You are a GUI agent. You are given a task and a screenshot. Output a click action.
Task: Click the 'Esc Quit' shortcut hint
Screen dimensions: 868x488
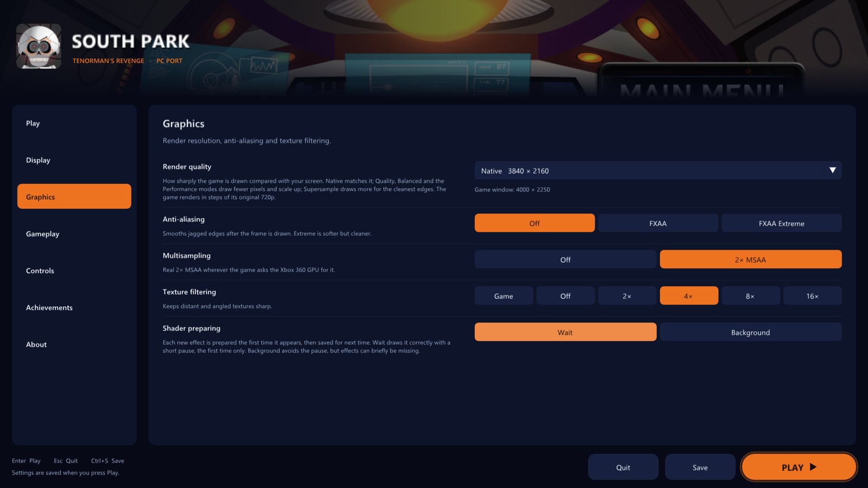click(x=66, y=460)
